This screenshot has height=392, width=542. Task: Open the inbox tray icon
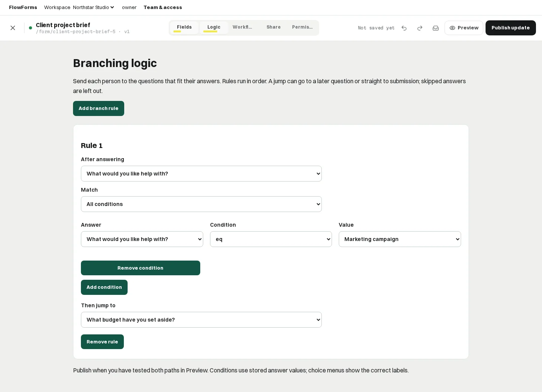pyautogui.click(x=436, y=28)
